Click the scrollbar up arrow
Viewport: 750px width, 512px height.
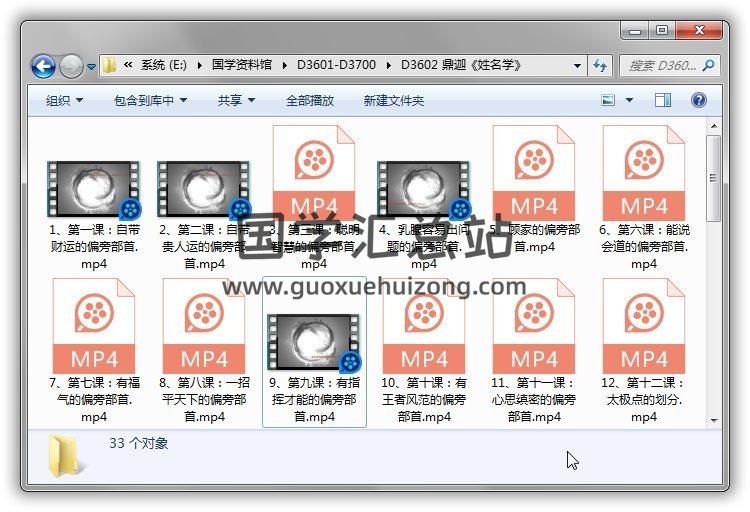coord(714,126)
